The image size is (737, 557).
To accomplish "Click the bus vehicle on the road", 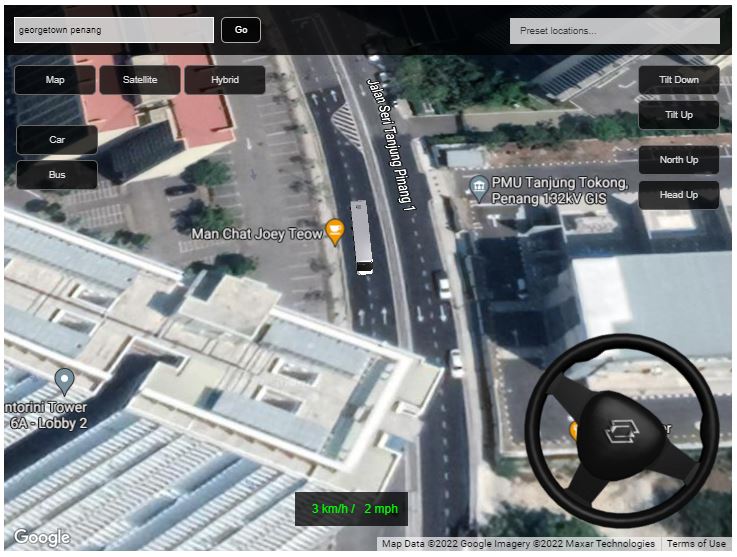I will [362, 237].
